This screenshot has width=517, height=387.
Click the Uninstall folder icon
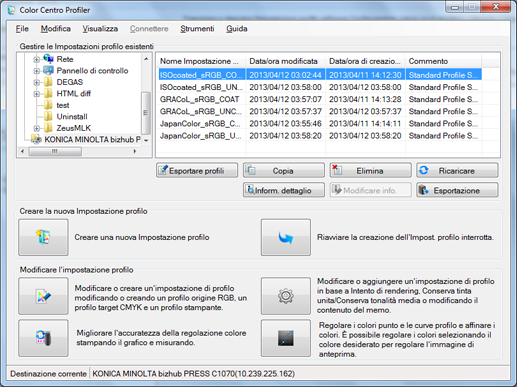[48, 117]
